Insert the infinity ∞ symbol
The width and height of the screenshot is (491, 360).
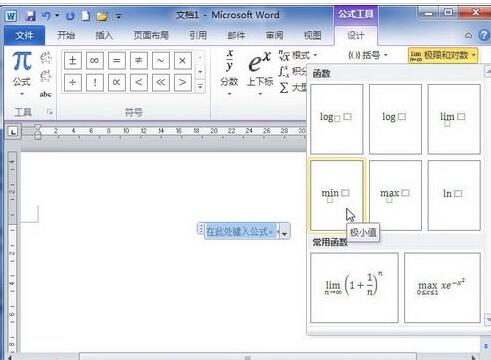(94, 61)
